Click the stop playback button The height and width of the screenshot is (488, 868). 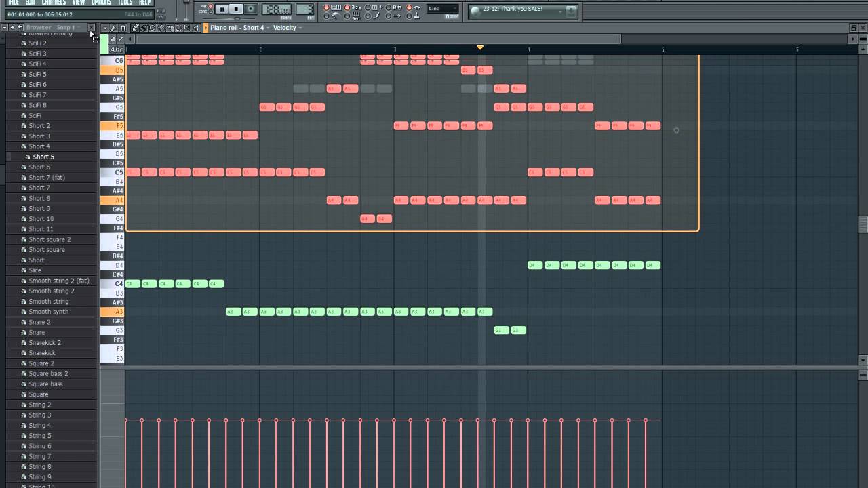(236, 9)
